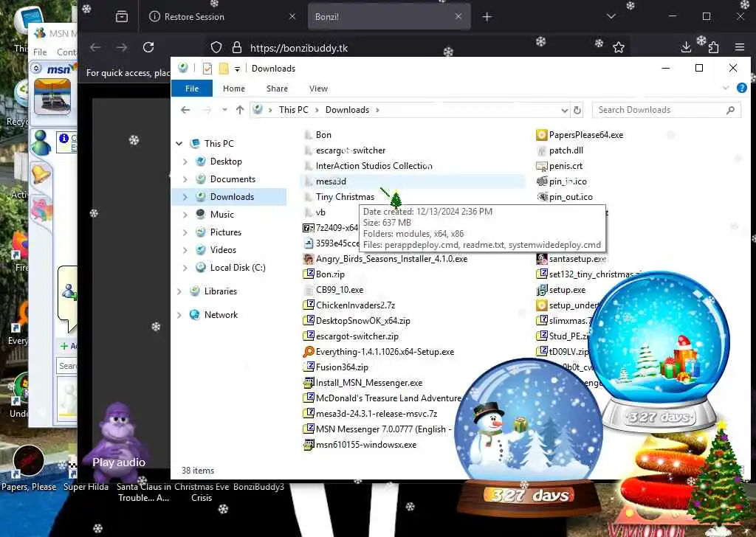Close the Restore Session tab

[292, 17]
